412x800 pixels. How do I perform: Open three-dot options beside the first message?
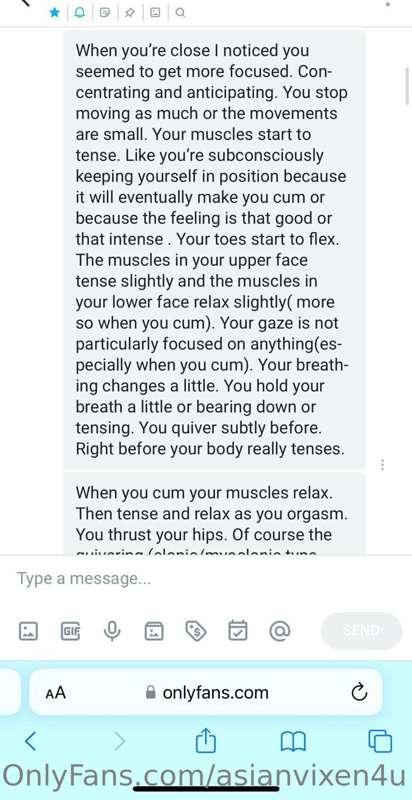[x=382, y=464]
